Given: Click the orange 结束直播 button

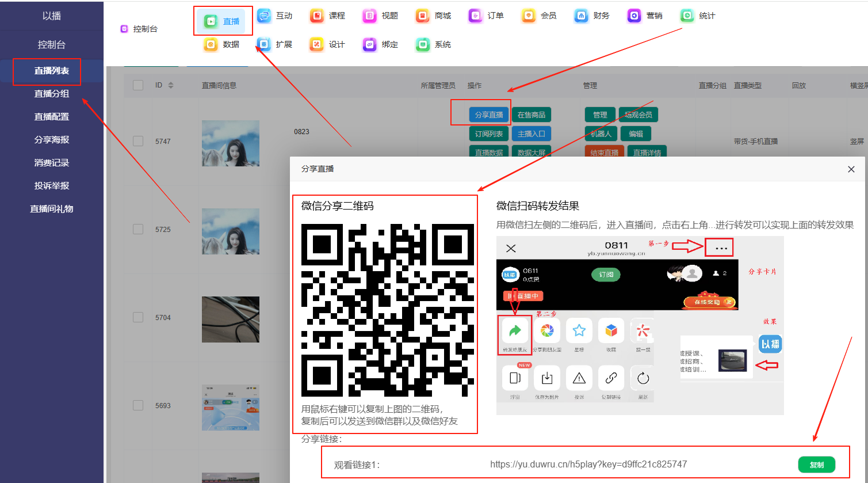Looking at the screenshot, I should (x=604, y=153).
